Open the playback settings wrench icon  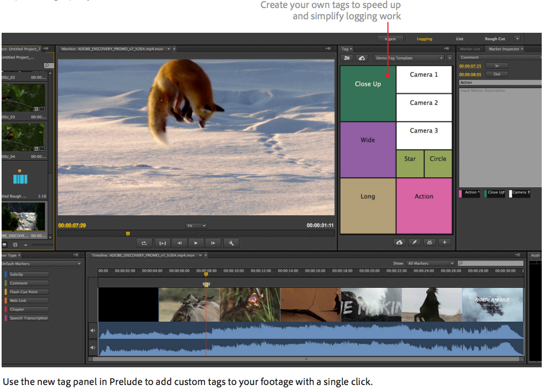pos(231,243)
